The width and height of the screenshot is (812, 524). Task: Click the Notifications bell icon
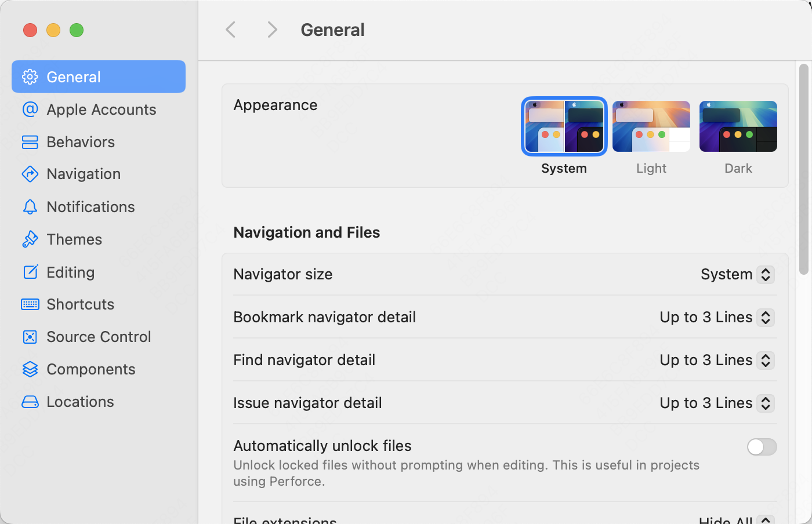30,207
